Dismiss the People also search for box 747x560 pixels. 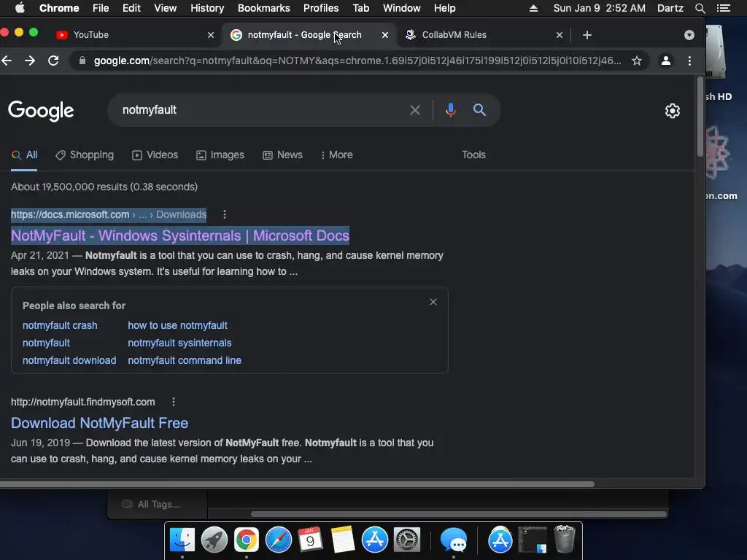tap(433, 302)
